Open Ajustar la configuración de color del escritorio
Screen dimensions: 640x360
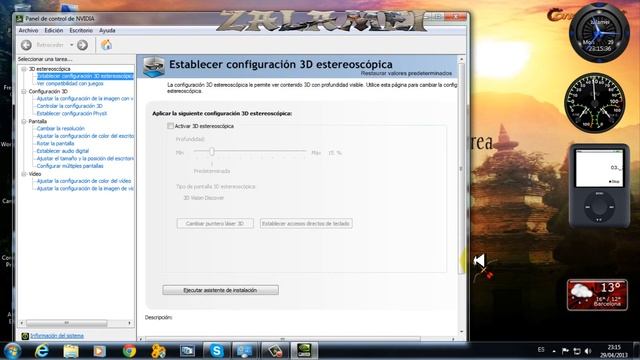pyautogui.click(x=85, y=136)
